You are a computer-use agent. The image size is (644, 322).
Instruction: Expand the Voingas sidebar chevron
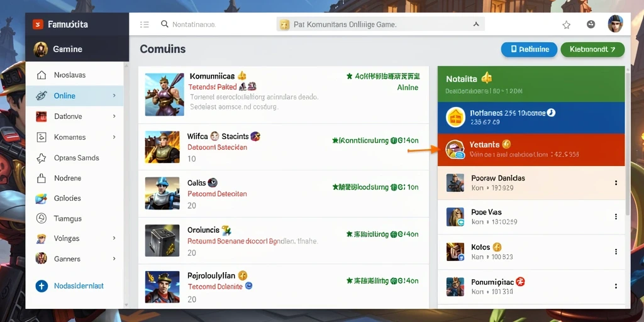[114, 238]
